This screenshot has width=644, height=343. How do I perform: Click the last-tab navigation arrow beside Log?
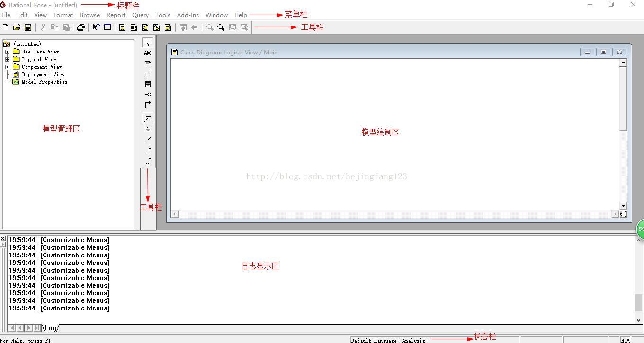click(x=37, y=328)
